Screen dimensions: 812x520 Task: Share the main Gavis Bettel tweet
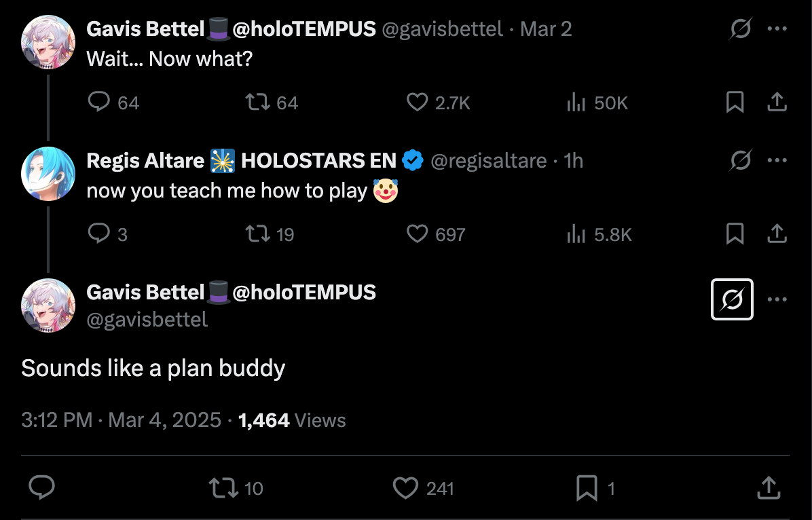coord(768,488)
